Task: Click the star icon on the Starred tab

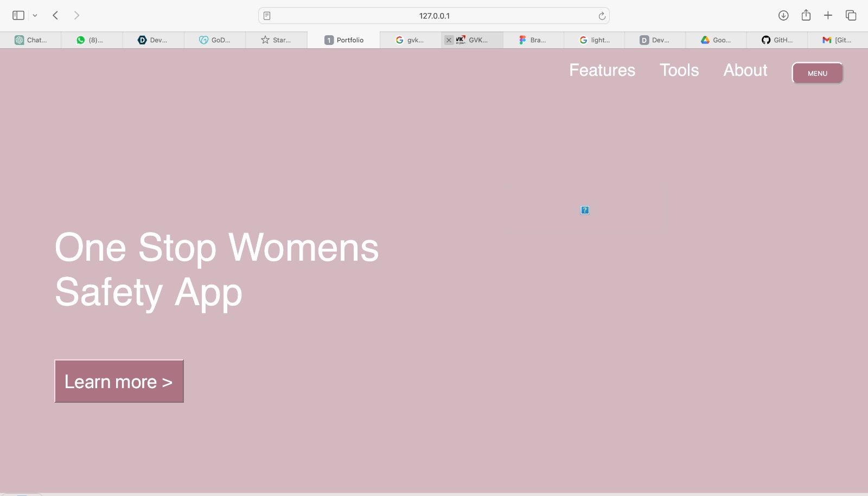Action: [265, 39]
